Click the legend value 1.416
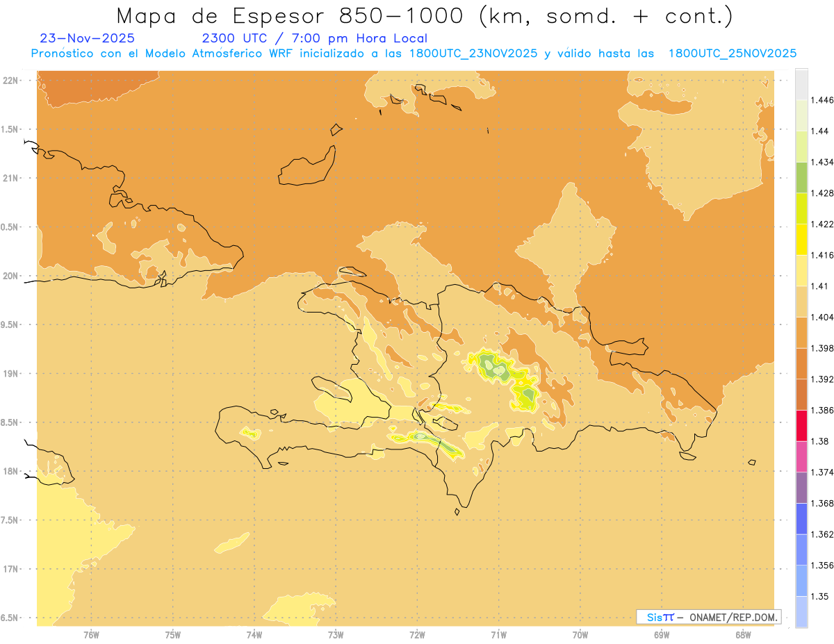The image size is (834, 644). [x=823, y=255]
